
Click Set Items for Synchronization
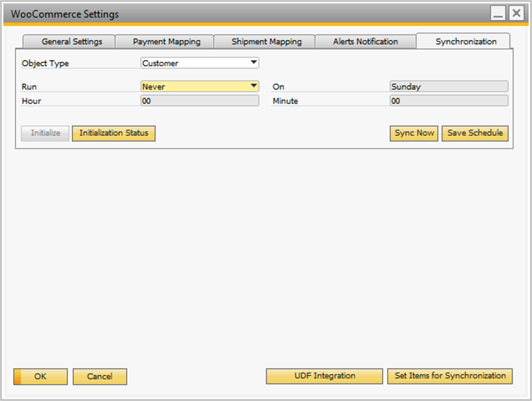(x=450, y=376)
